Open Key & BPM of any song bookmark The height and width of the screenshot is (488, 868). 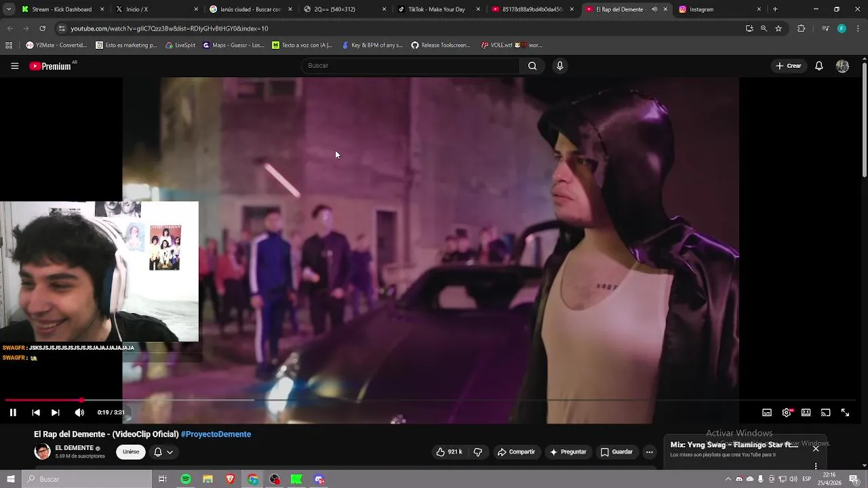(x=372, y=45)
